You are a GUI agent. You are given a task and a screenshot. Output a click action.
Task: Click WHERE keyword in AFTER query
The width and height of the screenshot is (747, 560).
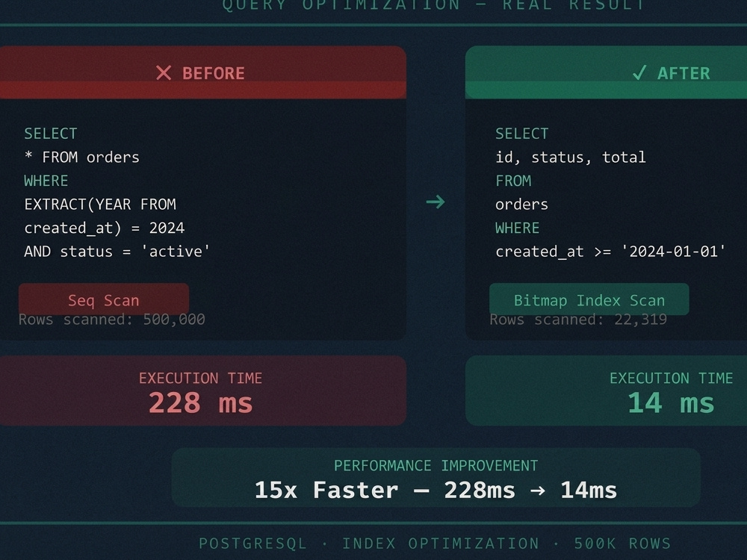click(x=518, y=228)
